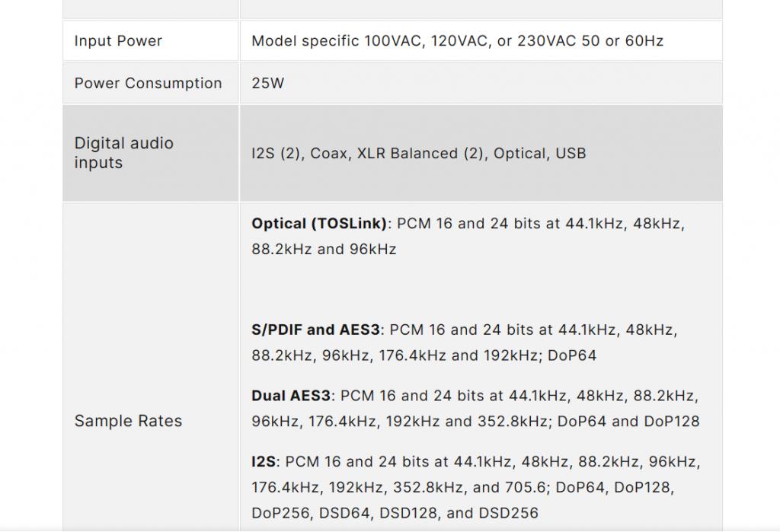Click the DoP64 and DoP128 text
Viewport: 780px width, 532px height.
tap(628, 421)
